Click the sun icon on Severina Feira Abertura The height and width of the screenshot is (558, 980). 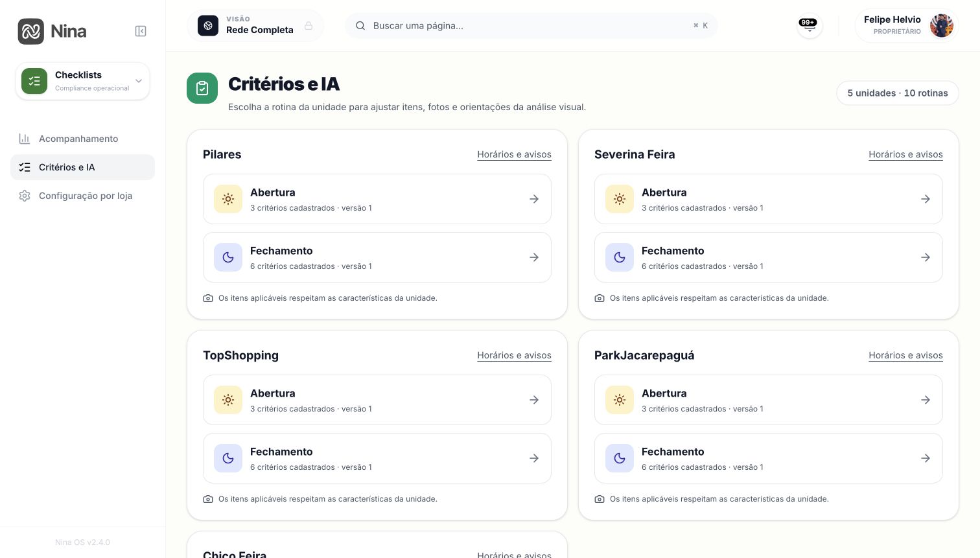(620, 199)
